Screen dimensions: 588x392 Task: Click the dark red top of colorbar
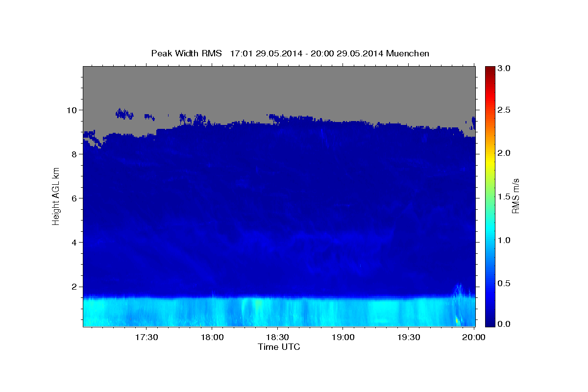[490, 71]
